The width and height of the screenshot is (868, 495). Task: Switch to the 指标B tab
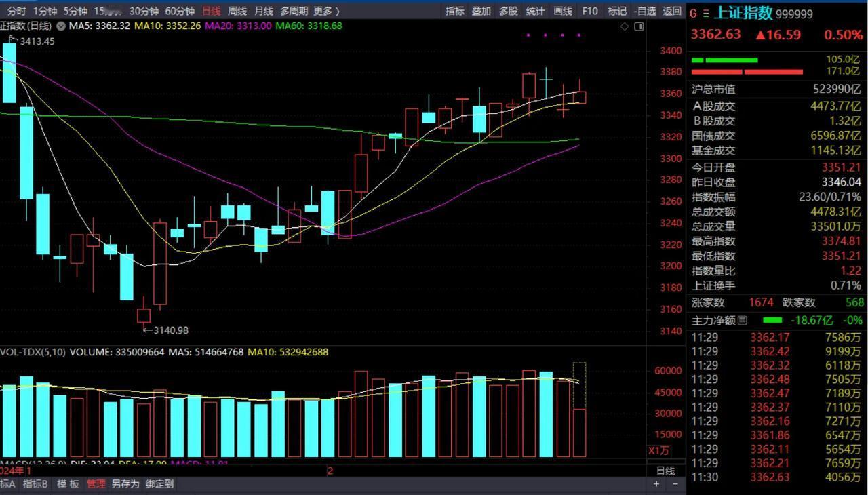coord(35,484)
